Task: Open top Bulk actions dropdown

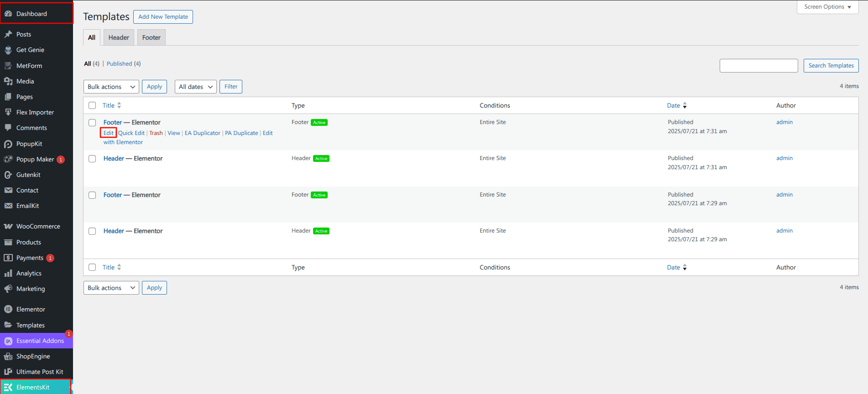Action: 111,87
